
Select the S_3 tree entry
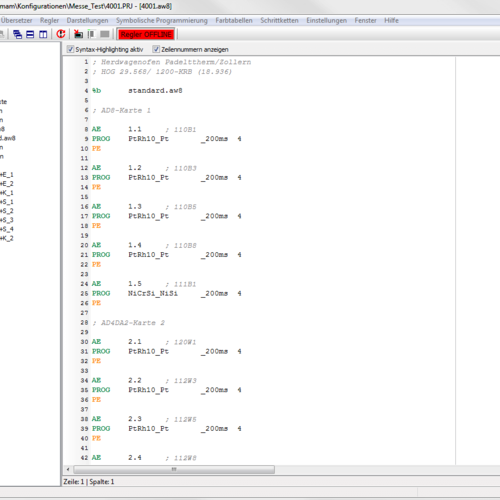(7, 220)
